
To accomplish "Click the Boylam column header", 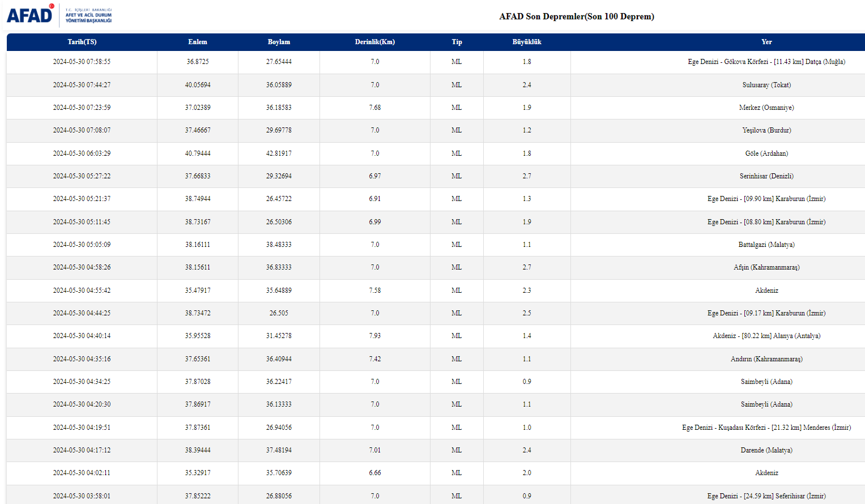I will tap(279, 42).
